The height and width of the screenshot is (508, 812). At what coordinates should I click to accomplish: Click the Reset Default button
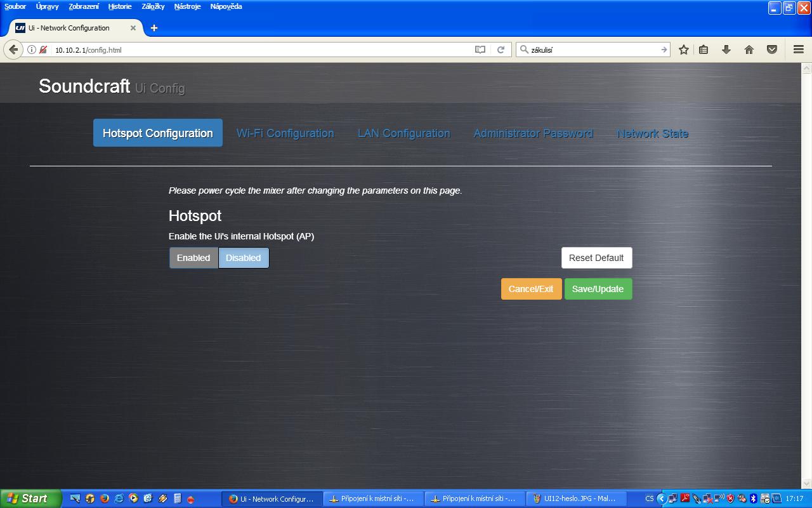pyautogui.click(x=596, y=258)
